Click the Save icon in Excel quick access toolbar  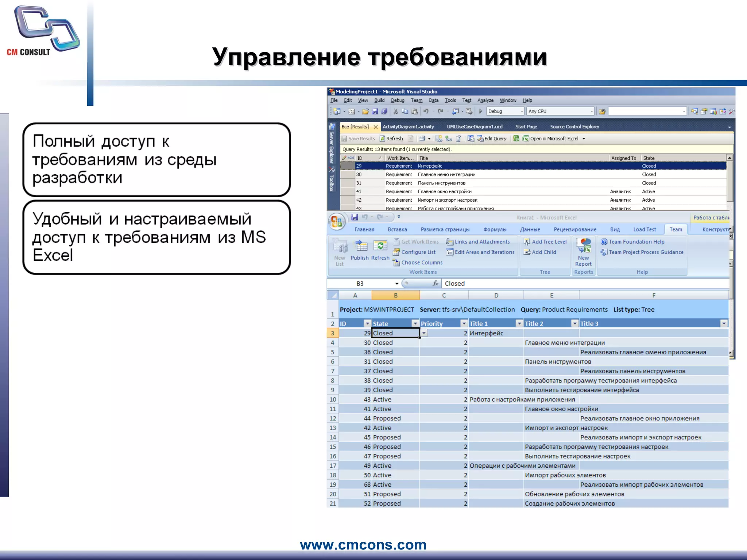(354, 217)
